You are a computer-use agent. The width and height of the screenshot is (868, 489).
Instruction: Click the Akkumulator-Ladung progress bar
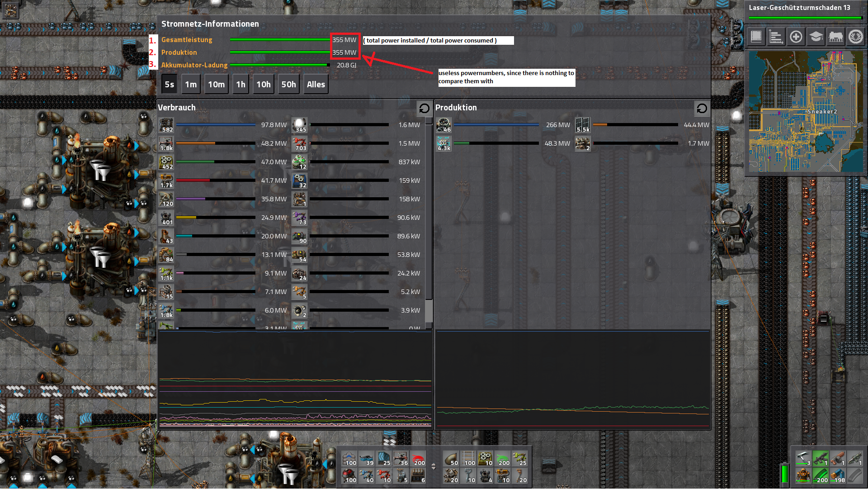(x=280, y=65)
